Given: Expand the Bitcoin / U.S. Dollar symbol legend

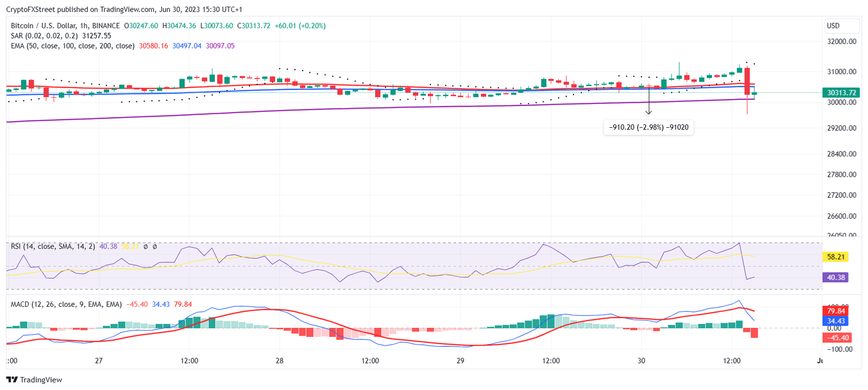Looking at the screenshot, I should point(44,25).
